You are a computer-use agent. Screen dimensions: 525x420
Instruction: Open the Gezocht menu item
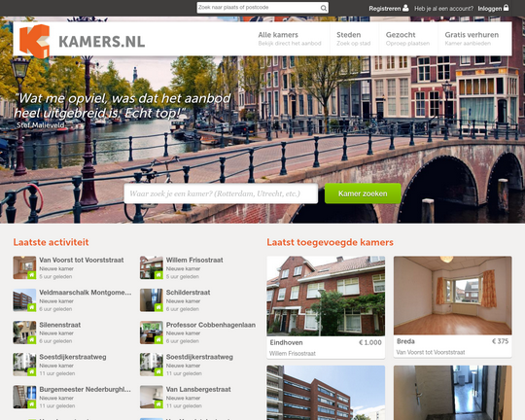click(407, 39)
